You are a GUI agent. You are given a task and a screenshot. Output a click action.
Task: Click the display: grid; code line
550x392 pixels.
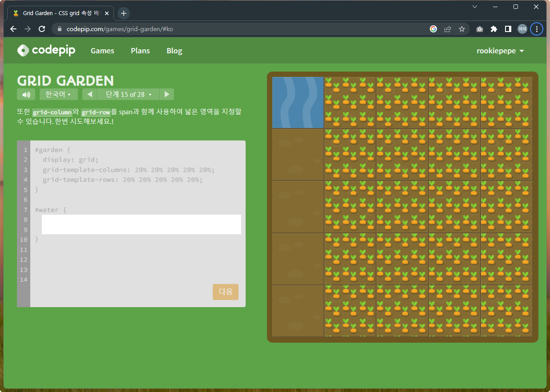click(x=70, y=160)
